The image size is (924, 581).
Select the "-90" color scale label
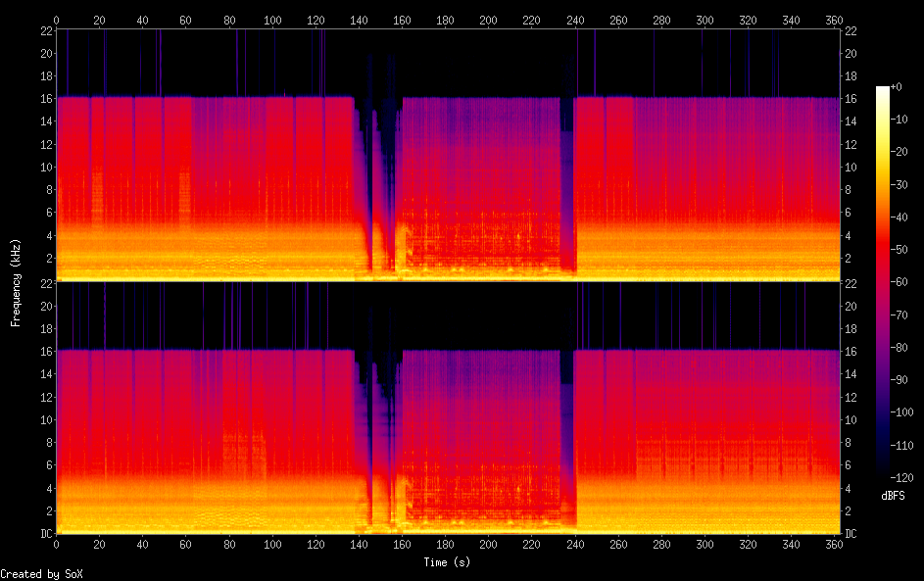(x=900, y=379)
